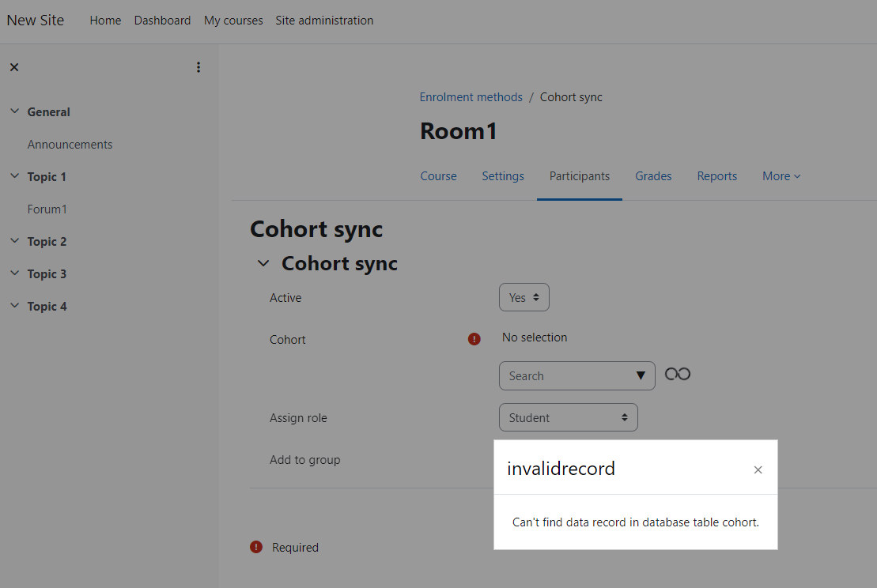Click the red Required legend icon
The width and height of the screenshot is (877, 588).
(x=256, y=547)
